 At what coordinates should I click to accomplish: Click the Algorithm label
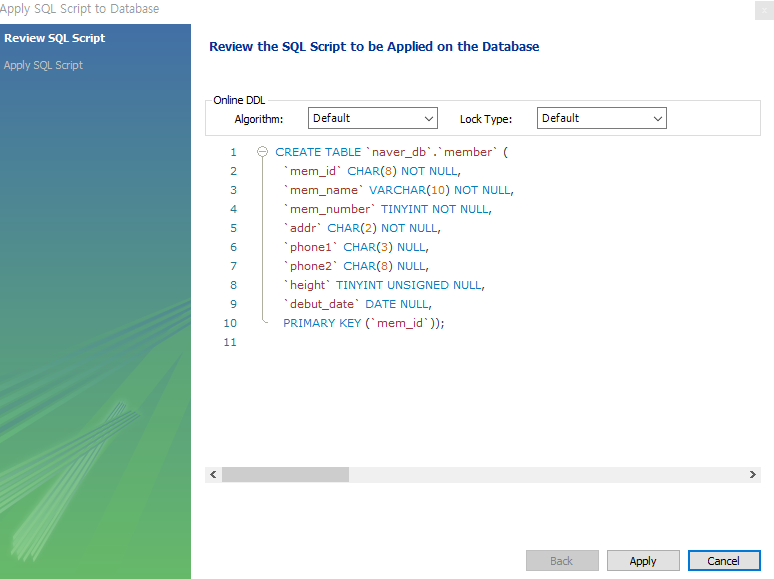pyautogui.click(x=259, y=119)
